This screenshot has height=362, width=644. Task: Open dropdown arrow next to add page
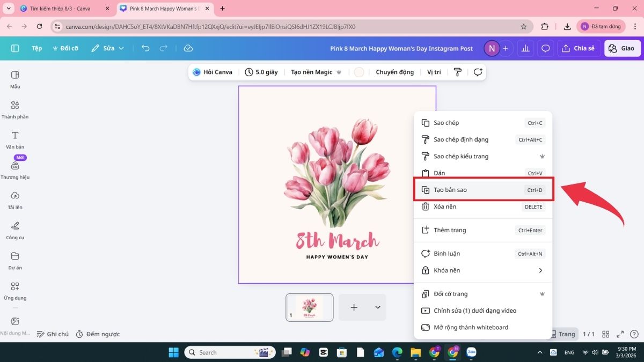tap(378, 307)
